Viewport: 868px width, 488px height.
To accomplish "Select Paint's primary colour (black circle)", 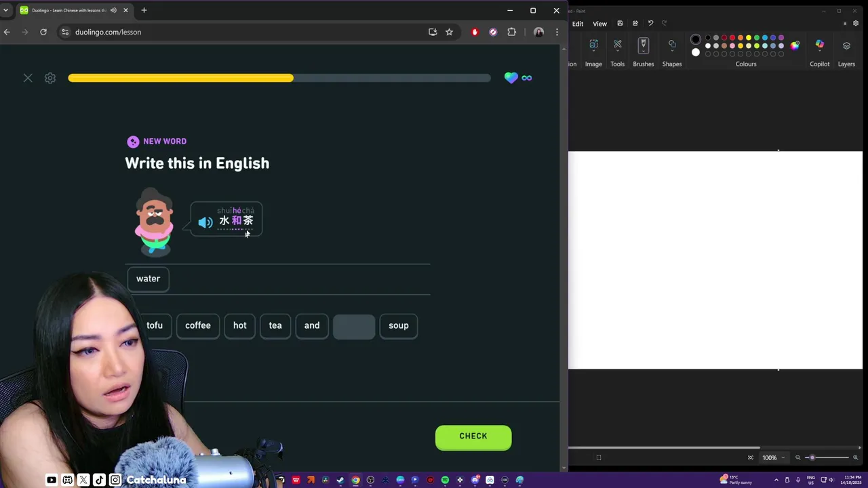I will [x=696, y=39].
